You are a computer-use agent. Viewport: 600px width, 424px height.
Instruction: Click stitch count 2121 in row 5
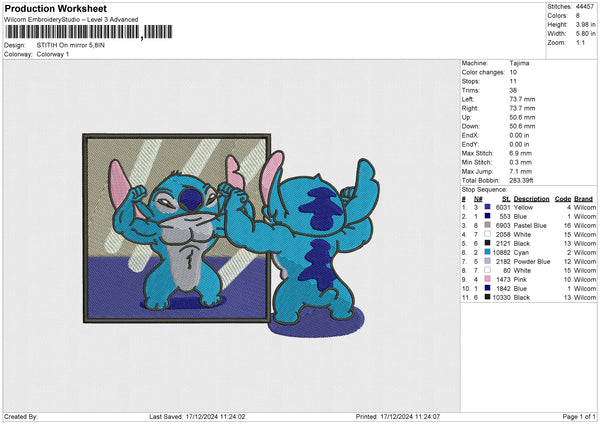click(x=503, y=244)
